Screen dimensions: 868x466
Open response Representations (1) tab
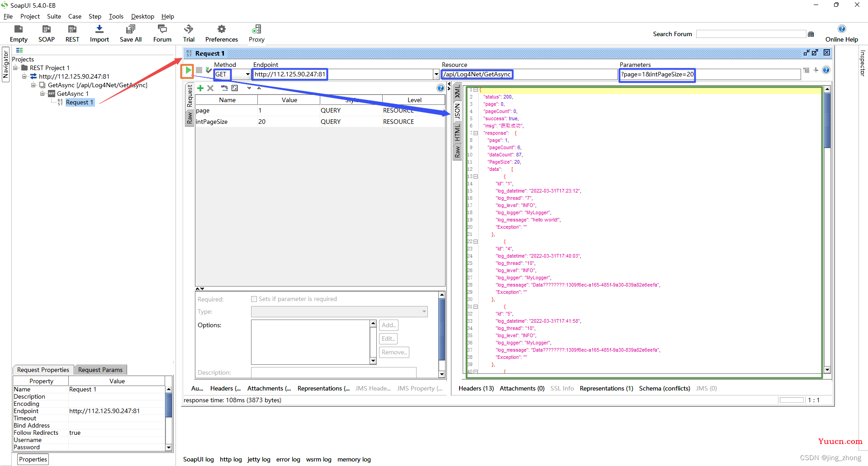coord(606,388)
